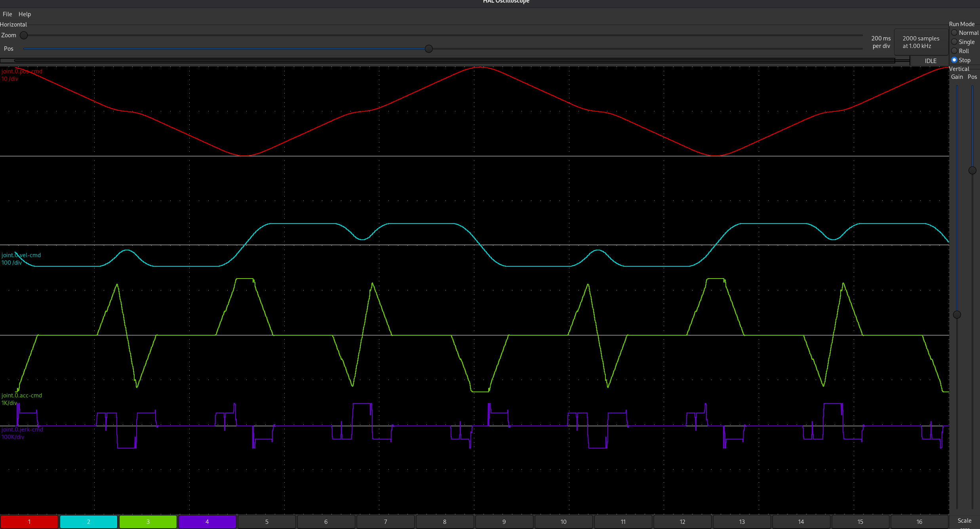
Task: Enable channel 12 button
Action: click(x=682, y=521)
